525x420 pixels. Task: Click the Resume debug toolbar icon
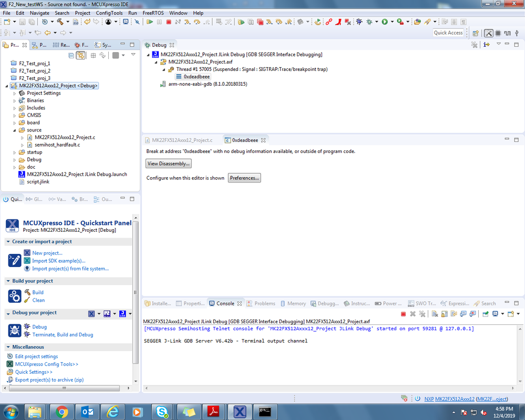(x=150, y=22)
